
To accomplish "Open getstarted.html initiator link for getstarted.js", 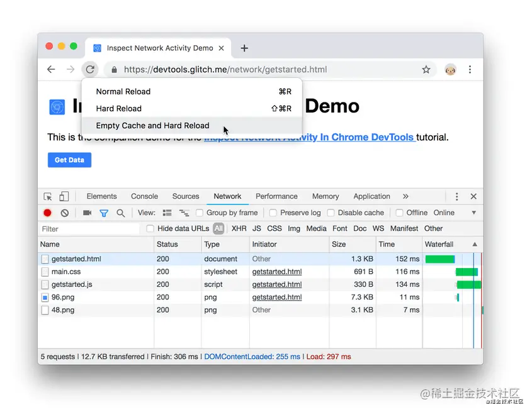I will [x=277, y=284].
